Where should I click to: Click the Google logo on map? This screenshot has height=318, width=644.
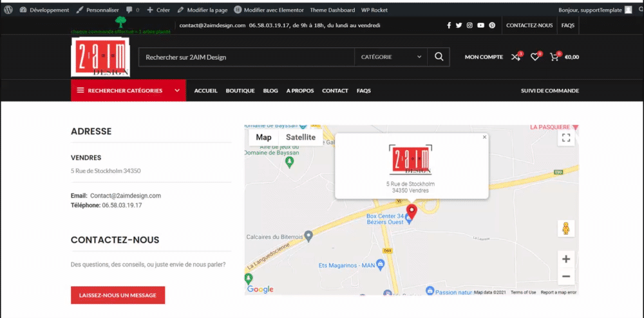260,290
